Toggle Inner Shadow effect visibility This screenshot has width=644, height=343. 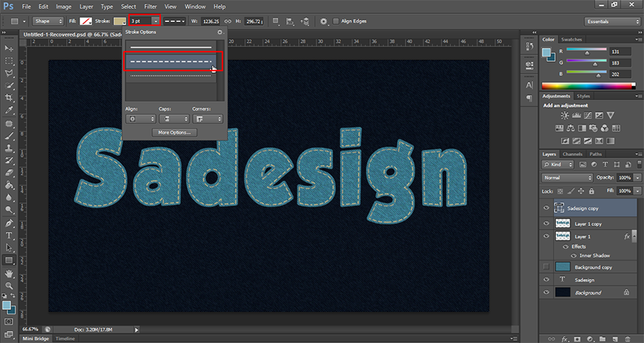point(574,255)
